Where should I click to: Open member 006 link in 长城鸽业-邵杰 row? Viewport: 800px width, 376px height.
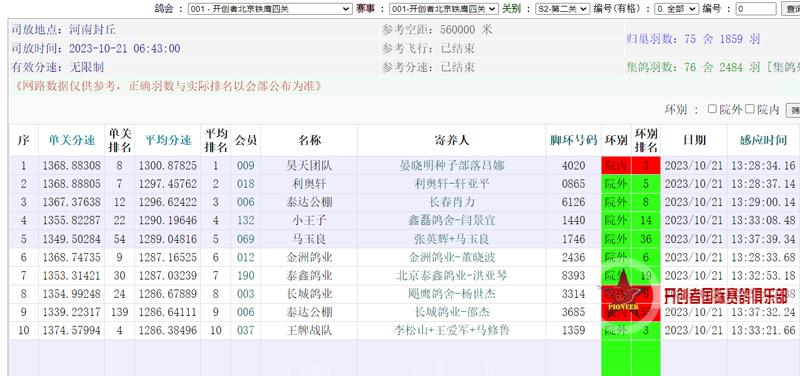(x=245, y=312)
